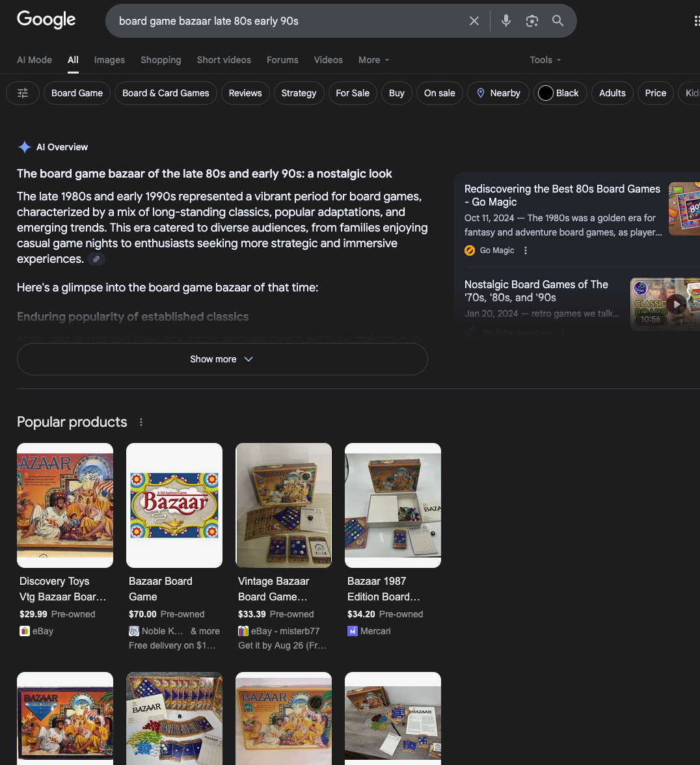Viewport: 700px width, 765px height.
Task: Open the More search categories dropdown
Action: pos(373,60)
